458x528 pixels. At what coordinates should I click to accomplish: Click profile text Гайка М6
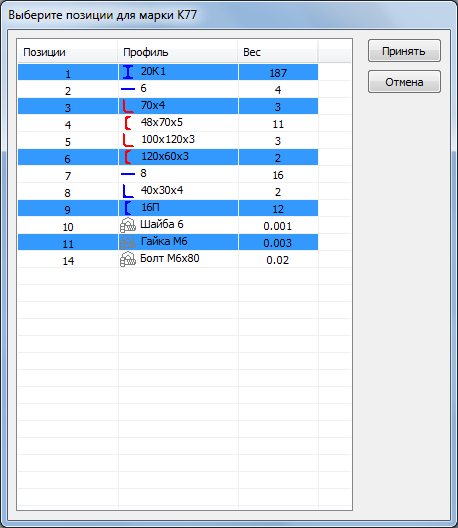click(x=164, y=241)
